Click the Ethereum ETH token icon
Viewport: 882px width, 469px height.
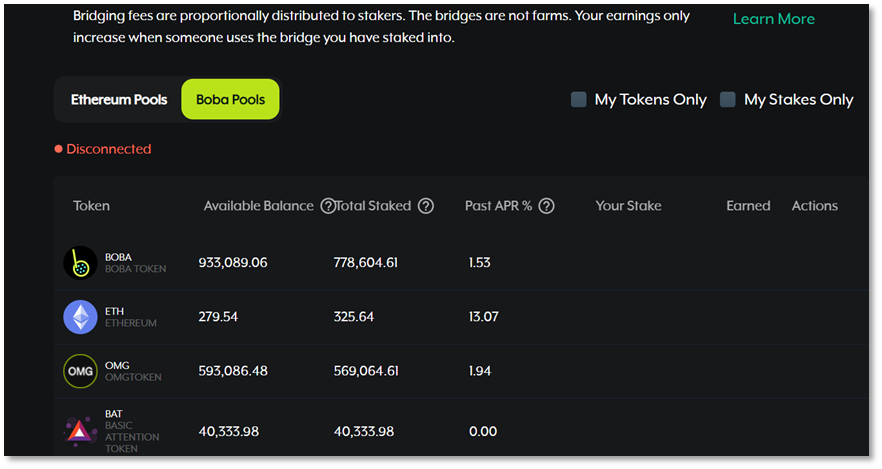(80, 317)
